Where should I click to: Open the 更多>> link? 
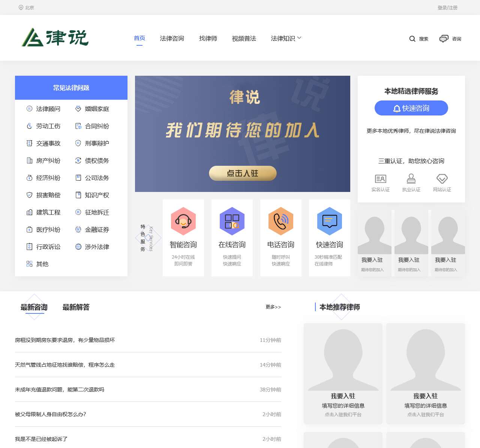pos(273,307)
